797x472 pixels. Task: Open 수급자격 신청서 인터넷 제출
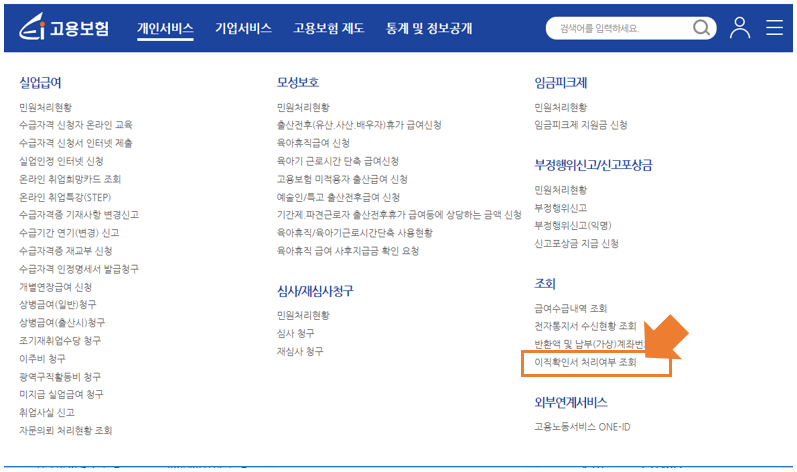76,143
